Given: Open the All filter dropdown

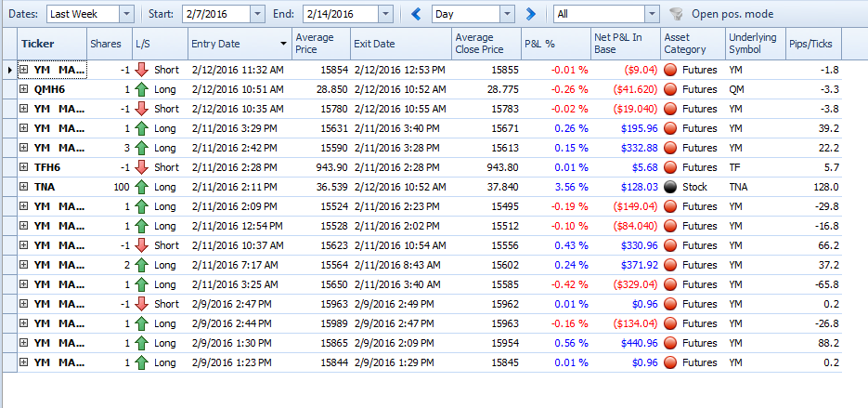Looking at the screenshot, I should tap(652, 14).
